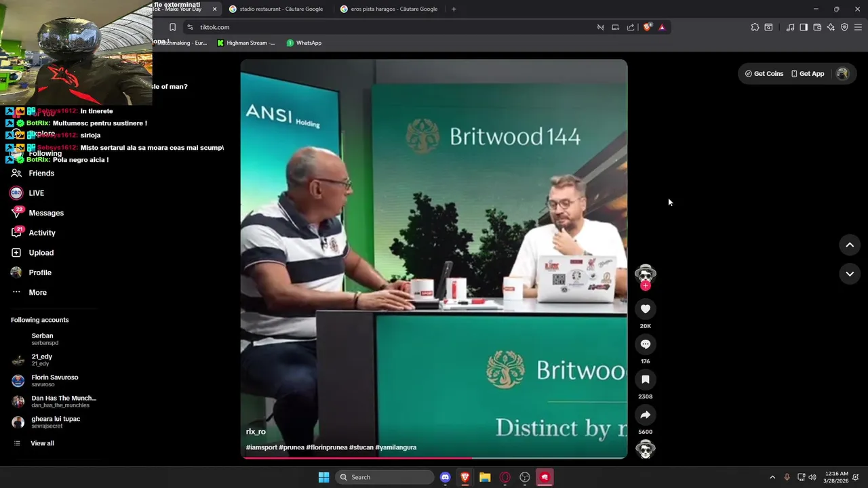Click Get Coins button
The width and height of the screenshot is (868, 488).
(764, 74)
